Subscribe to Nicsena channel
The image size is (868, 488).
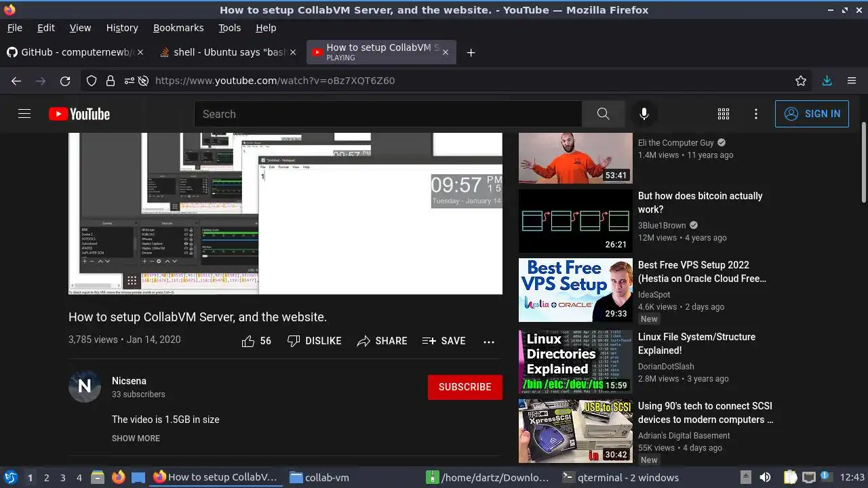pos(465,387)
